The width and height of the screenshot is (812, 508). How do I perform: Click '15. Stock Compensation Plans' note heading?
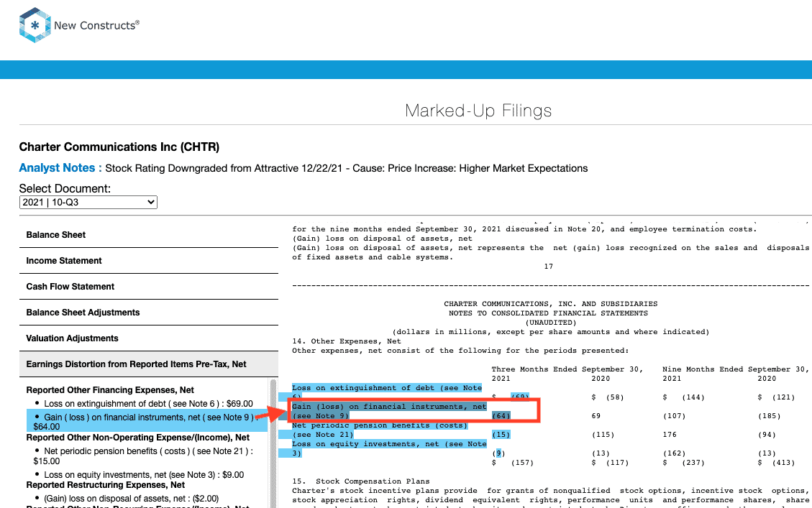tap(361, 481)
